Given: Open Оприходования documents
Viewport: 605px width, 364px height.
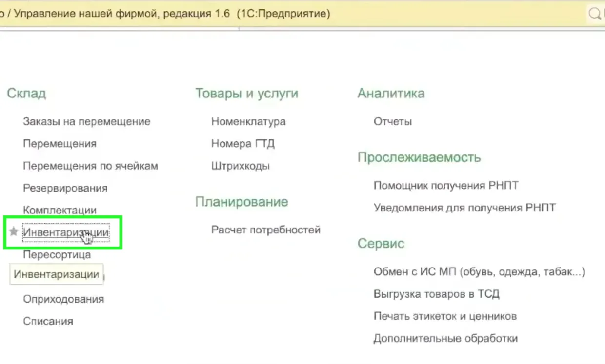Looking at the screenshot, I should 63,299.
